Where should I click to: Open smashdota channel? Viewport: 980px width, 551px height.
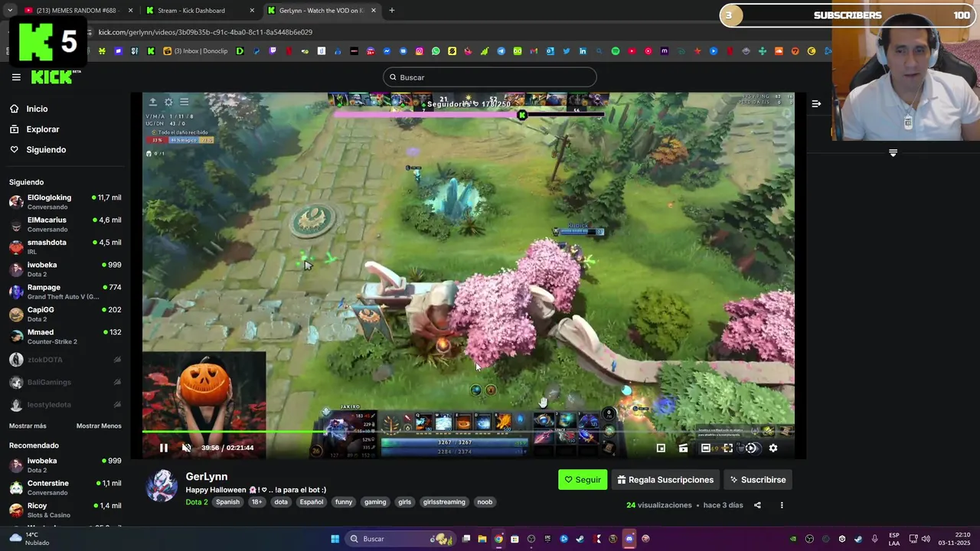pyautogui.click(x=65, y=246)
